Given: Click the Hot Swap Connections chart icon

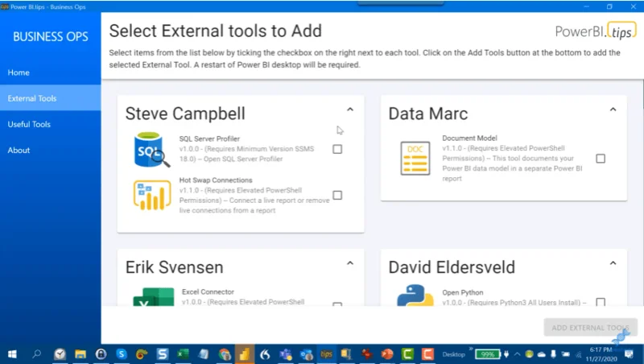Looking at the screenshot, I should point(152,195).
